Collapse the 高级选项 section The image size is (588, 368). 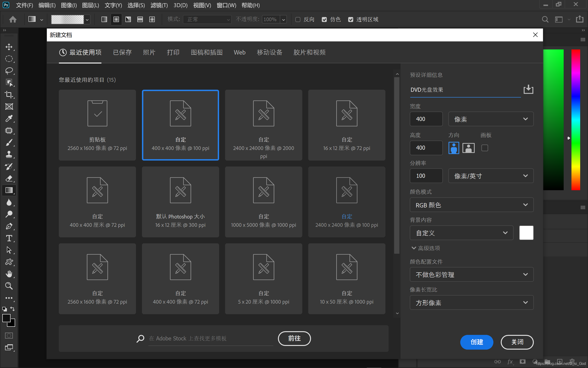click(425, 248)
